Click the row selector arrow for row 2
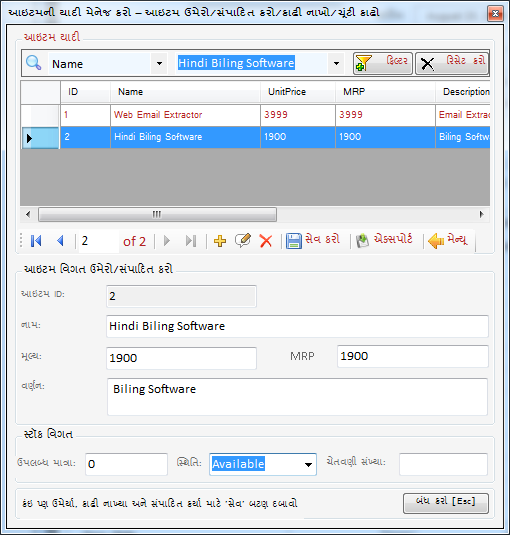 40,138
